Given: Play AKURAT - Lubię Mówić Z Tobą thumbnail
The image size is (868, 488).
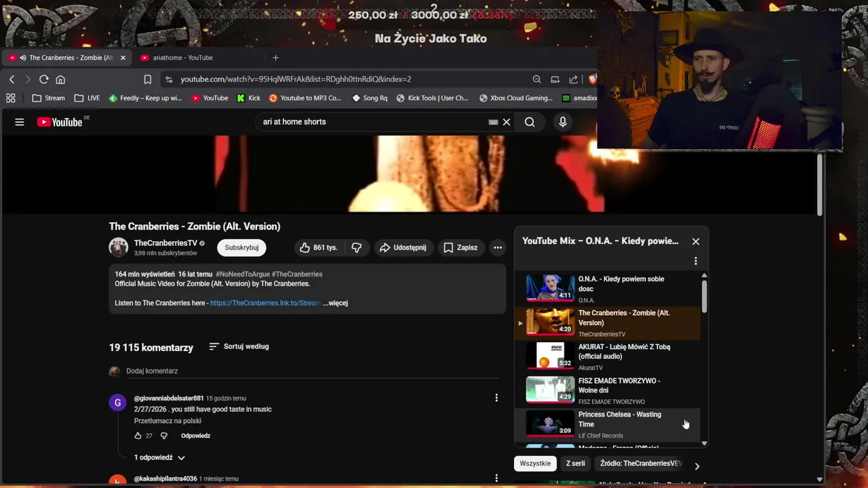Looking at the screenshot, I should (x=550, y=355).
